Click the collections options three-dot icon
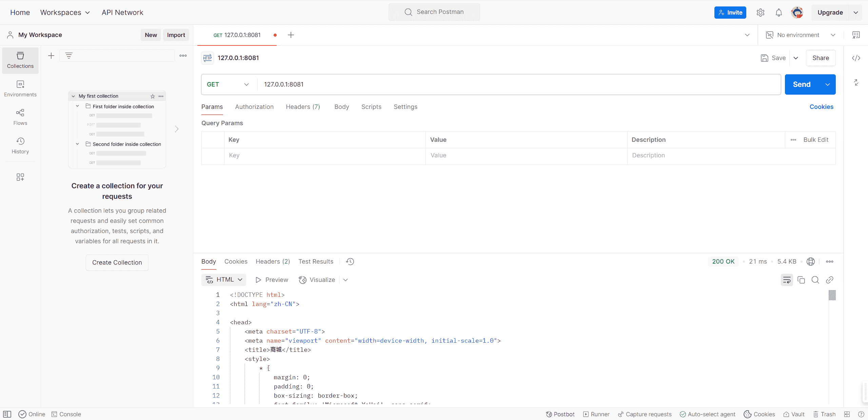The height and width of the screenshot is (420, 868). pyautogui.click(x=183, y=56)
